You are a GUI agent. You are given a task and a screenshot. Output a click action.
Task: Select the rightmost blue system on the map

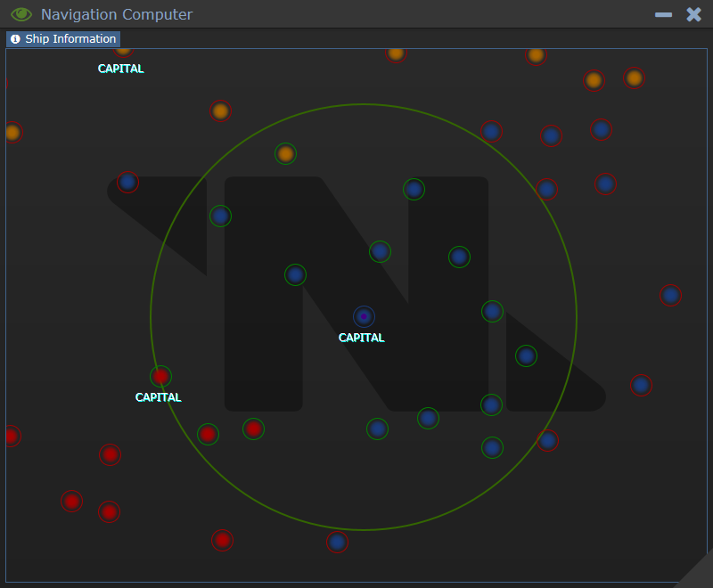671,296
